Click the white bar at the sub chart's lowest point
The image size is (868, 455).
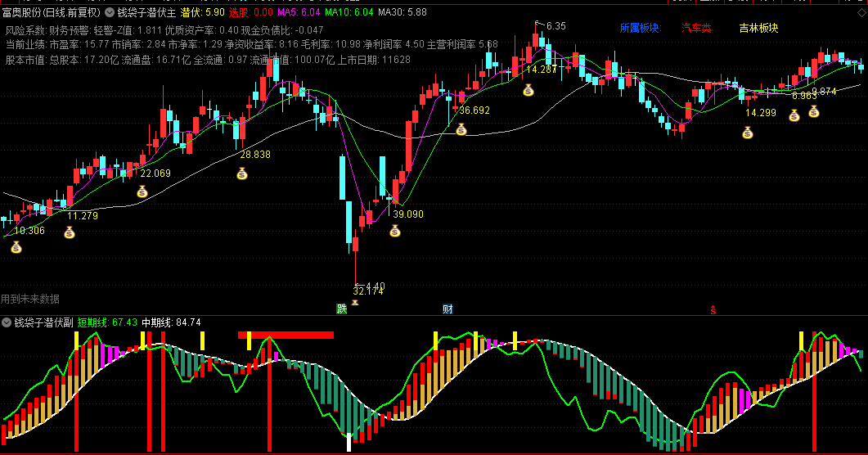[349, 443]
